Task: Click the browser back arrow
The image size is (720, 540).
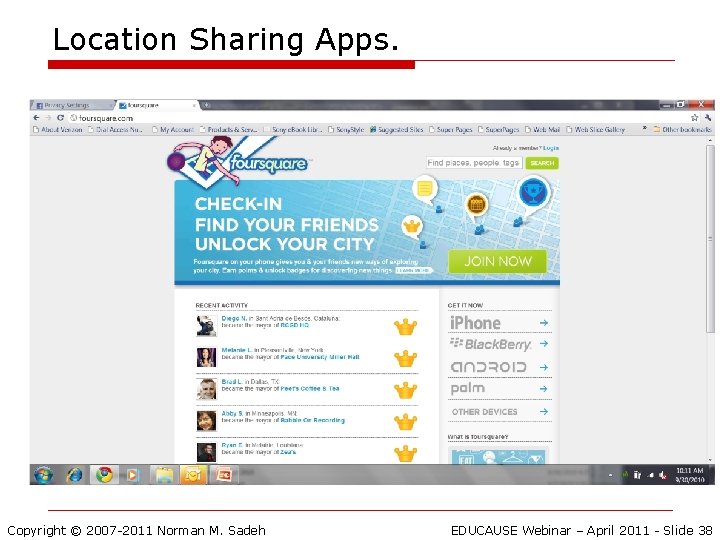Action: [x=37, y=118]
